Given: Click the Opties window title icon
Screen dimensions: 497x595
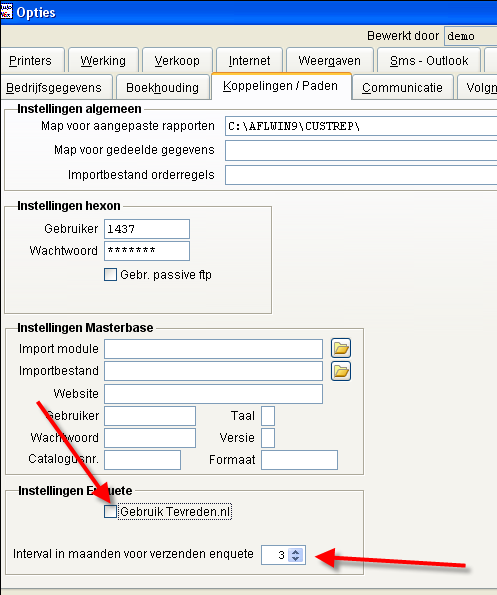Looking at the screenshot, I should pos(6,12).
